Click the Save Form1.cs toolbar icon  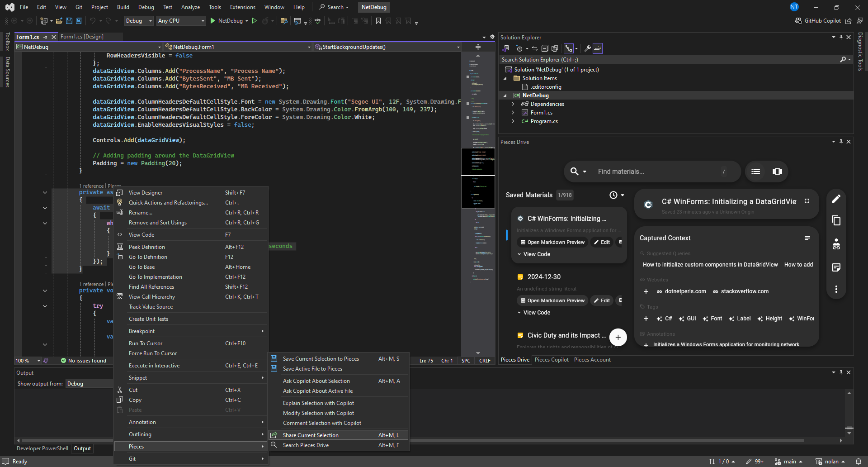69,21
